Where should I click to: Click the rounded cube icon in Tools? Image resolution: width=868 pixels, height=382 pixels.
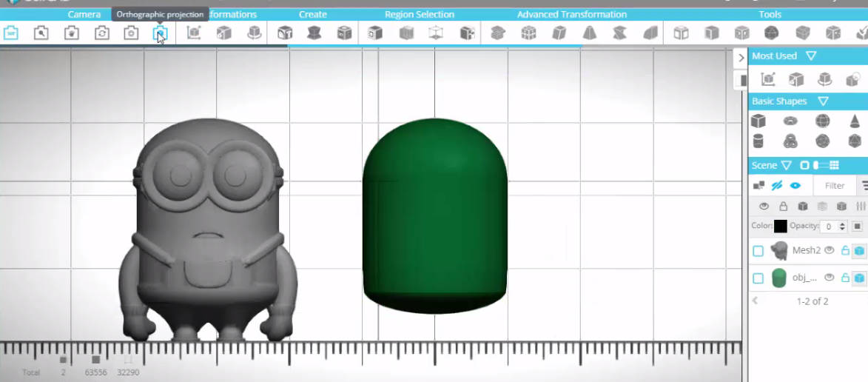pyautogui.click(x=803, y=33)
